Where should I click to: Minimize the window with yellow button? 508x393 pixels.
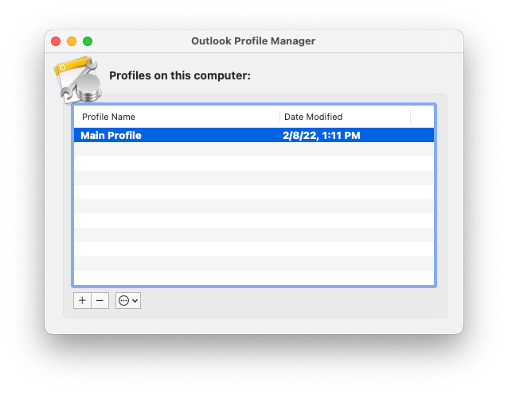pos(72,41)
